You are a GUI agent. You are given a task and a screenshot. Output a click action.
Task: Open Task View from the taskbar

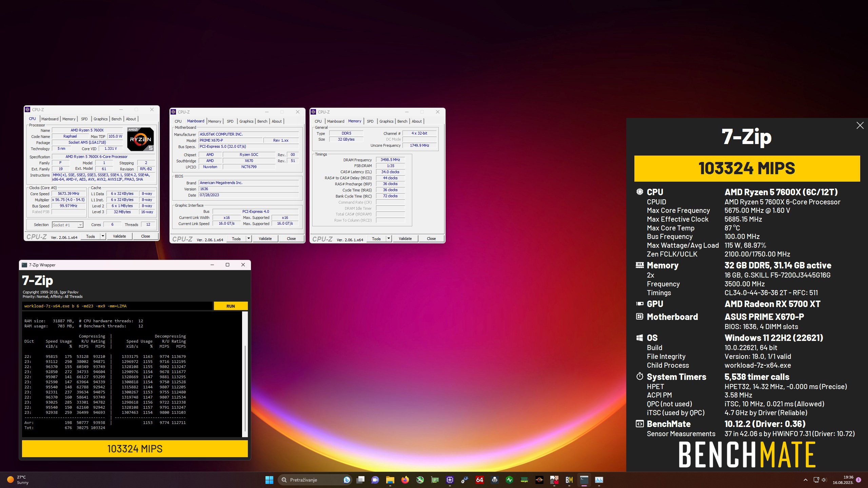tap(360, 480)
